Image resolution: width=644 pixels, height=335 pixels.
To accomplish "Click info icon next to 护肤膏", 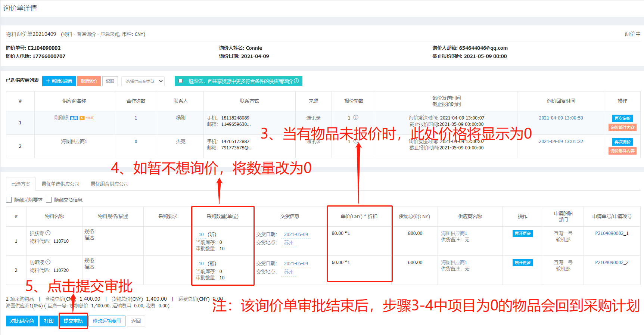I will point(48,233).
